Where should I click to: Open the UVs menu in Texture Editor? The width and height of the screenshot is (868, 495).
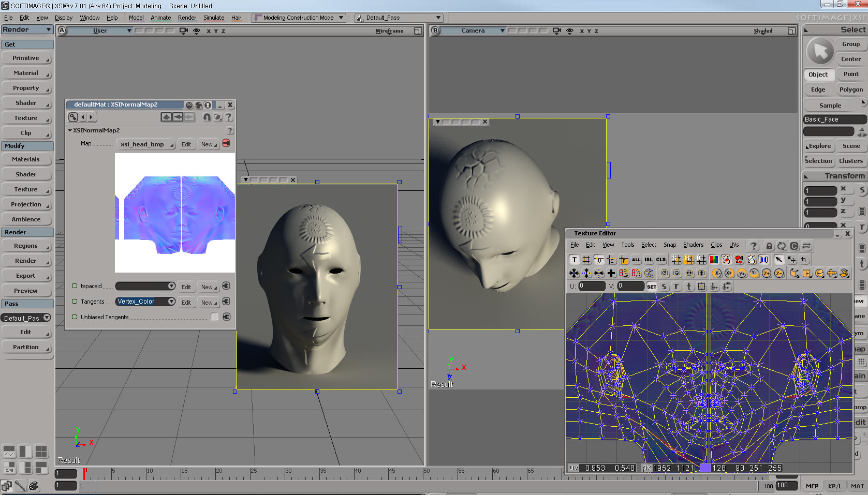734,245
